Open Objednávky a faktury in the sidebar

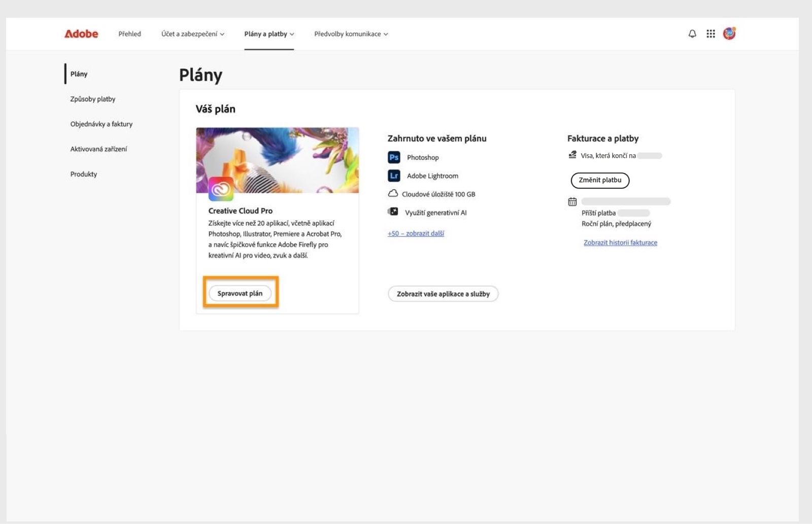[x=101, y=124]
